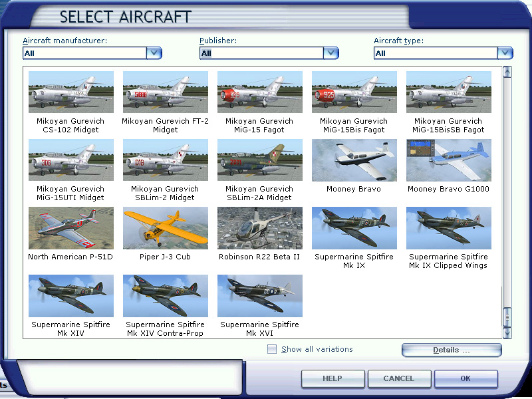Click the Aircraft type field showing All
This screenshot has width=532, height=399.
(436, 53)
